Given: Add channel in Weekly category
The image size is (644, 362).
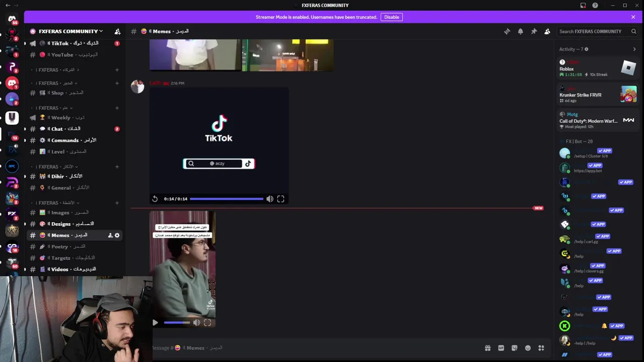Looking at the screenshot, I should coord(117,108).
